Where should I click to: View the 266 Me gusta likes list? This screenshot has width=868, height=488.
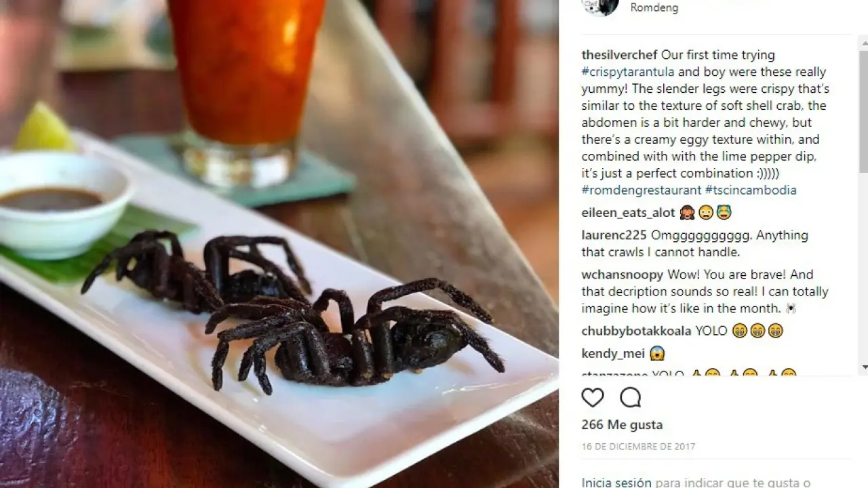[622, 425]
